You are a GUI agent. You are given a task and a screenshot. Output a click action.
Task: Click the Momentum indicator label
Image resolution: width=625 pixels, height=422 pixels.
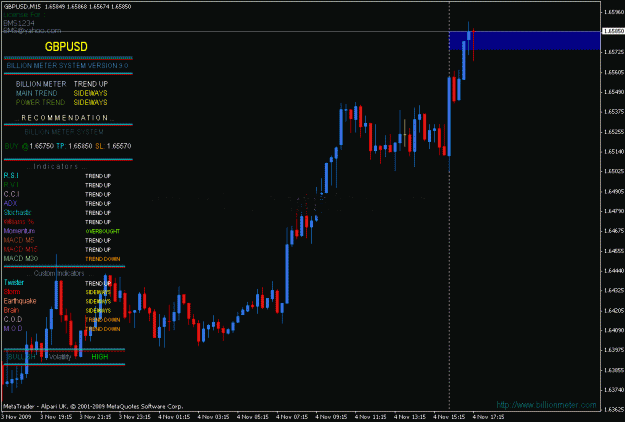click(x=19, y=231)
